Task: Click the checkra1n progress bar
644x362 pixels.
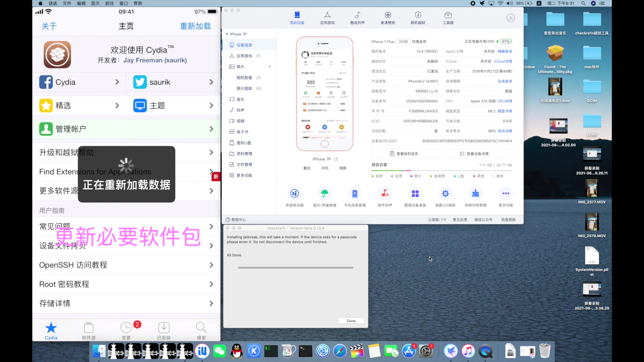Action: (296, 268)
